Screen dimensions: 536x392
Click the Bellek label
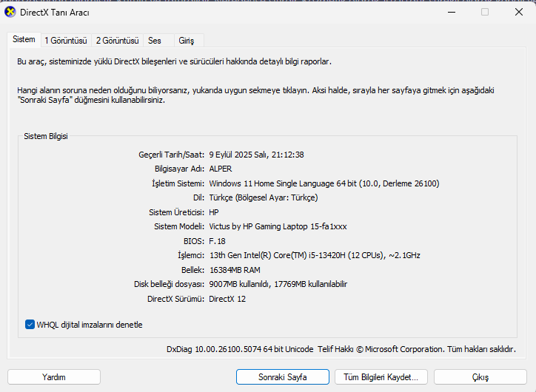[192, 270]
